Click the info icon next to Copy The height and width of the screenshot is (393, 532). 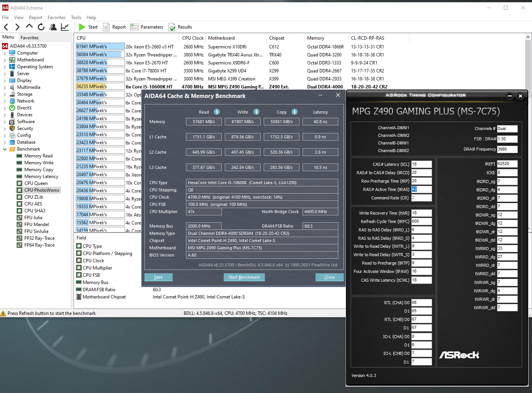pyautogui.click(x=295, y=112)
